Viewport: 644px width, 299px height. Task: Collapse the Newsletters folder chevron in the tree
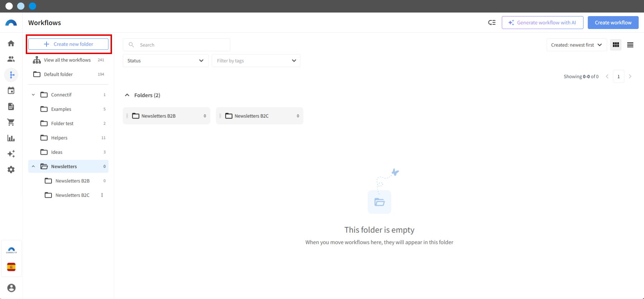coord(33,167)
